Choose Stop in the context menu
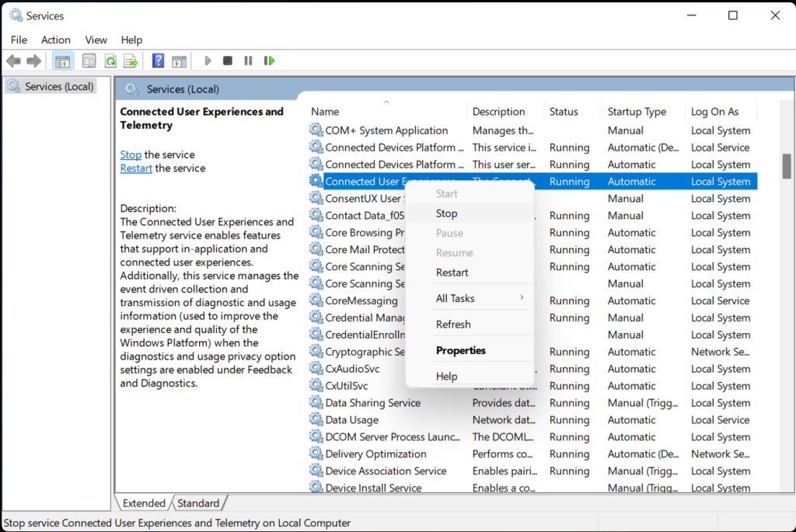This screenshot has width=796, height=532. pos(447,214)
